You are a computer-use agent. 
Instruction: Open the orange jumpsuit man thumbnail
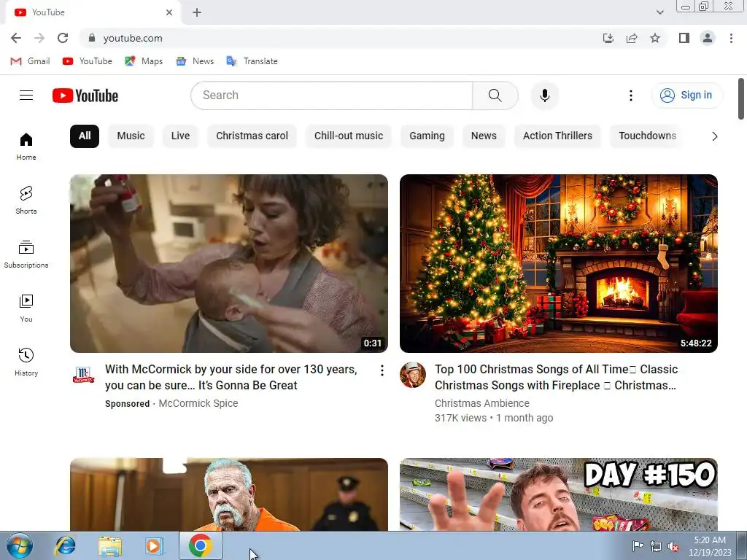(x=228, y=494)
